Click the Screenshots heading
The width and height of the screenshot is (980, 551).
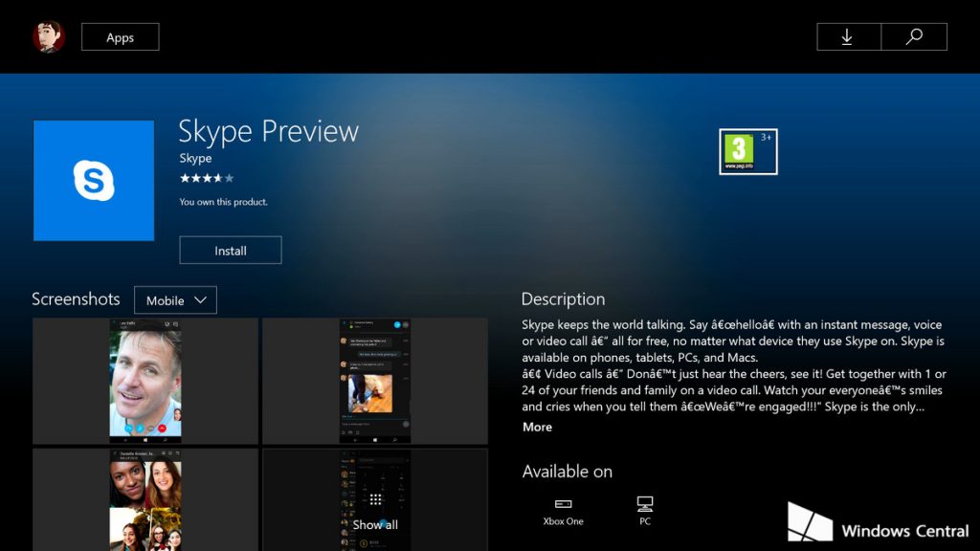pyautogui.click(x=76, y=299)
